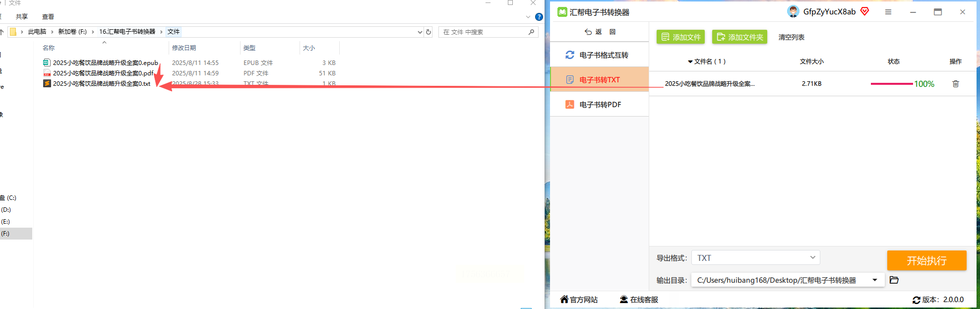Expand the address bar history dropdown

420,32
